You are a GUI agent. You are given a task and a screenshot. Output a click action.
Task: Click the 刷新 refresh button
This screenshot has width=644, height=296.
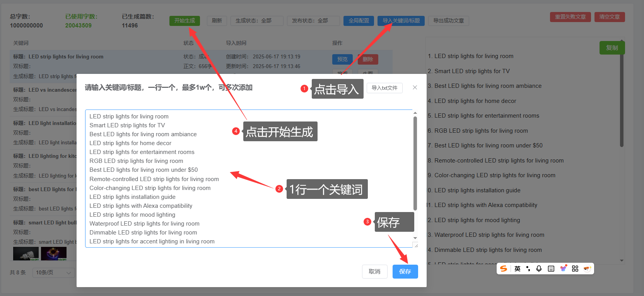click(x=217, y=21)
